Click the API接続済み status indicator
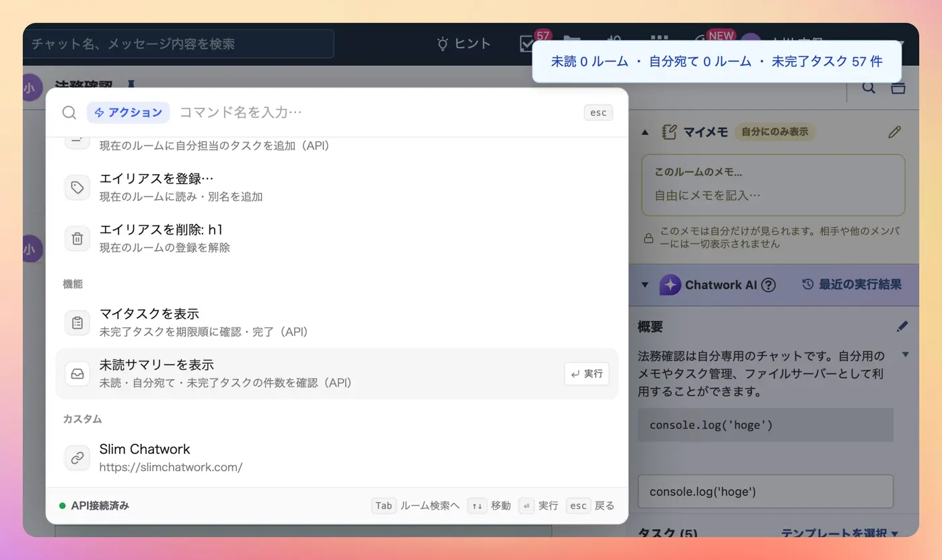This screenshot has height=560, width=942. tap(94, 506)
